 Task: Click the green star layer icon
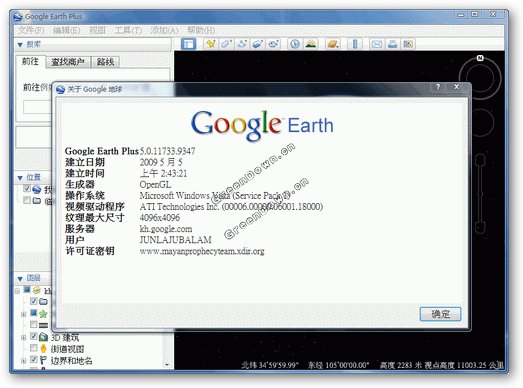43,314
